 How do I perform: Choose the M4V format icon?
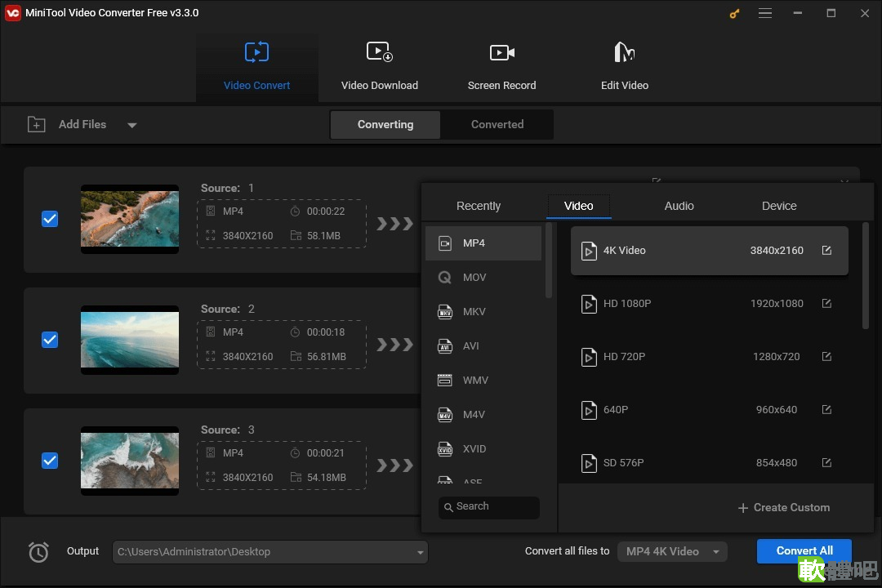(x=445, y=415)
